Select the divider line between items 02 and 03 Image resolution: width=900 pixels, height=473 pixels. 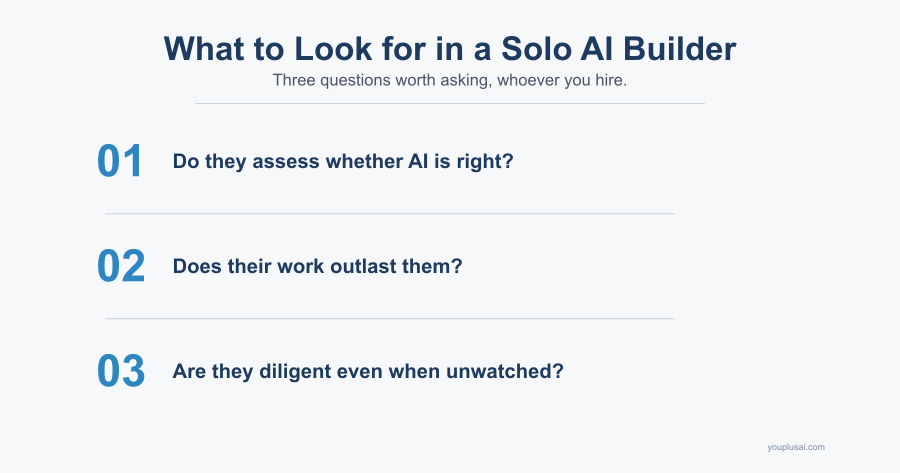point(390,319)
